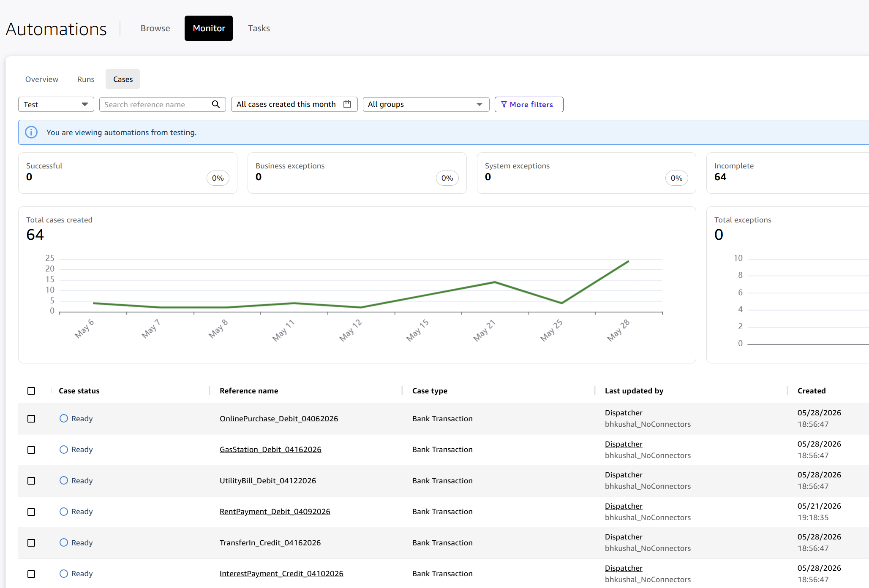Check the GasStation_Debit_04162026 row checkbox
The height and width of the screenshot is (588, 869).
coord(31,450)
